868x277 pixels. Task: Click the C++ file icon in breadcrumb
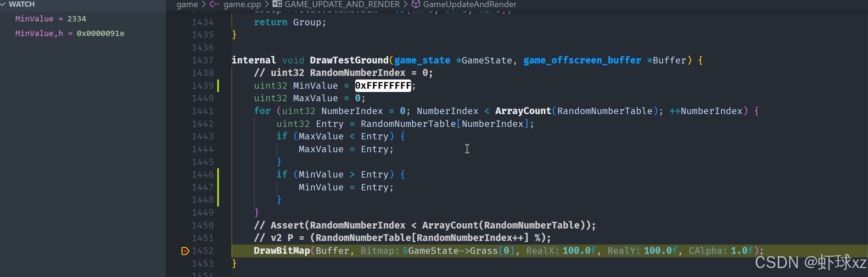click(214, 4)
